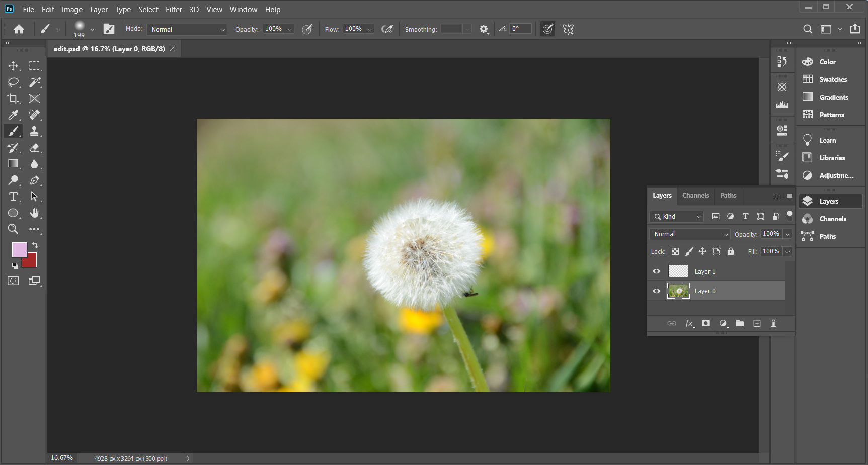Toggle the lock all attributes padlock

(x=731, y=251)
